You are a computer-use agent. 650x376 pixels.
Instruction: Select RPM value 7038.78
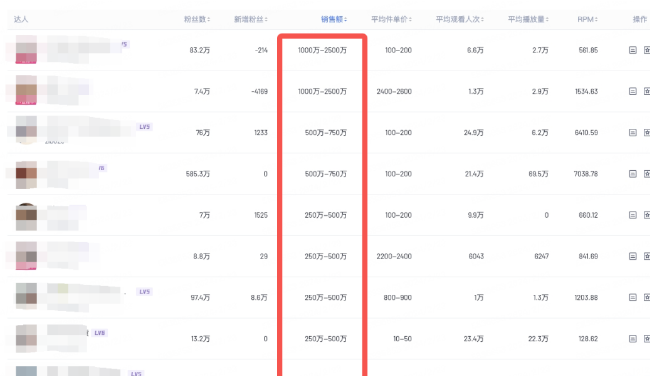point(586,174)
